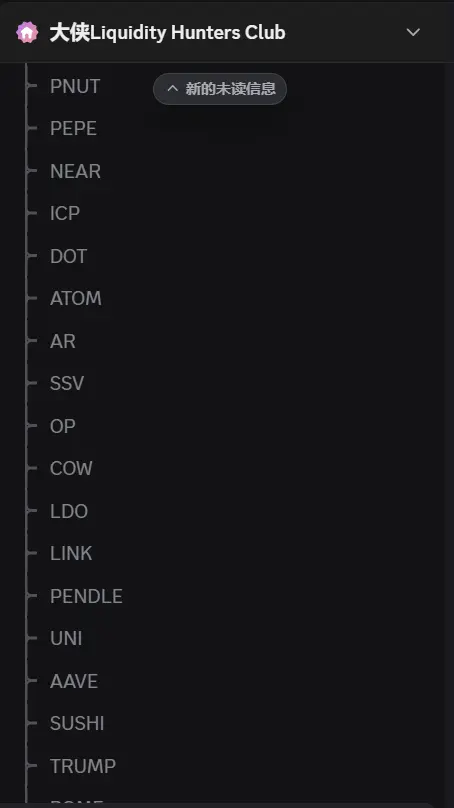454x808 pixels.
Task: Open the ICP thread
Action: click(x=65, y=213)
